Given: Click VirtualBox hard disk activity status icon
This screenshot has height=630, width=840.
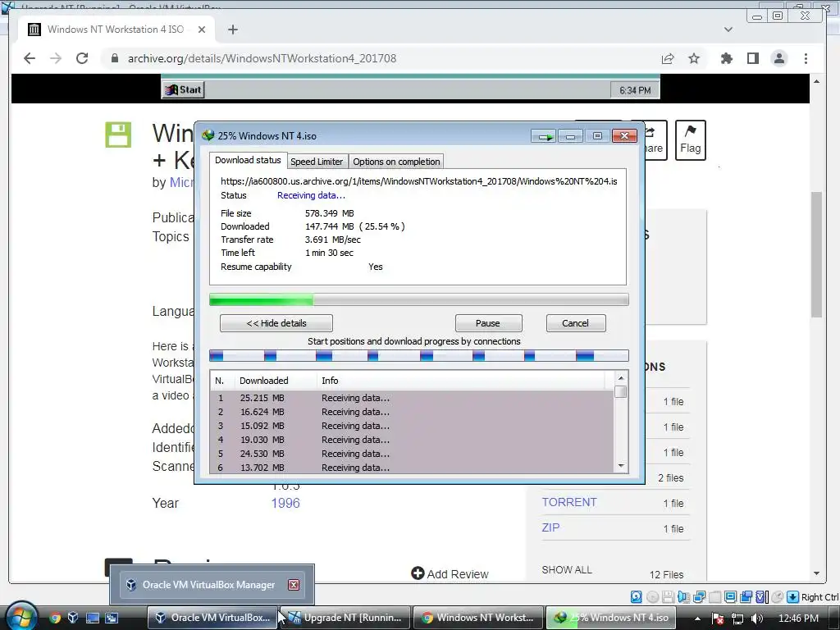Looking at the screenshot, I should pyautogui.click(x=636, y=596).
